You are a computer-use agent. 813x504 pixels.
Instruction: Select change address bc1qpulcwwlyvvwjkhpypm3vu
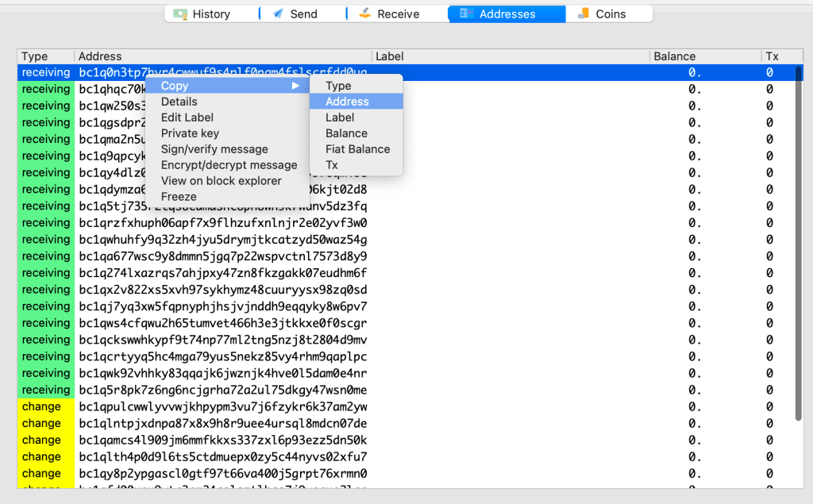tap(222, 406)
